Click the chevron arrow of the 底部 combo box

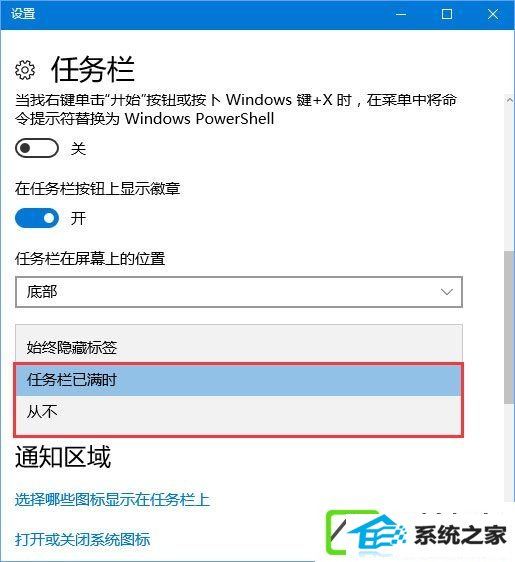[x=447, y=292]
